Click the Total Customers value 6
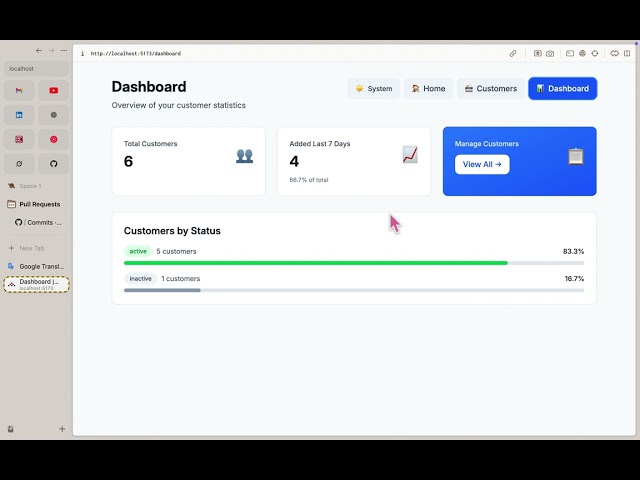The height and width of the screenshot is (480, 640). 129,162
